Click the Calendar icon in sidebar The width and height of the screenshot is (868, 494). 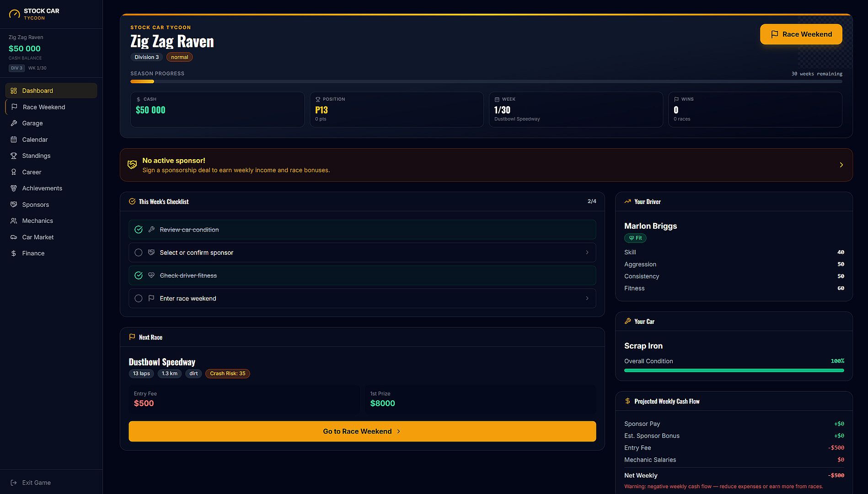14,140
